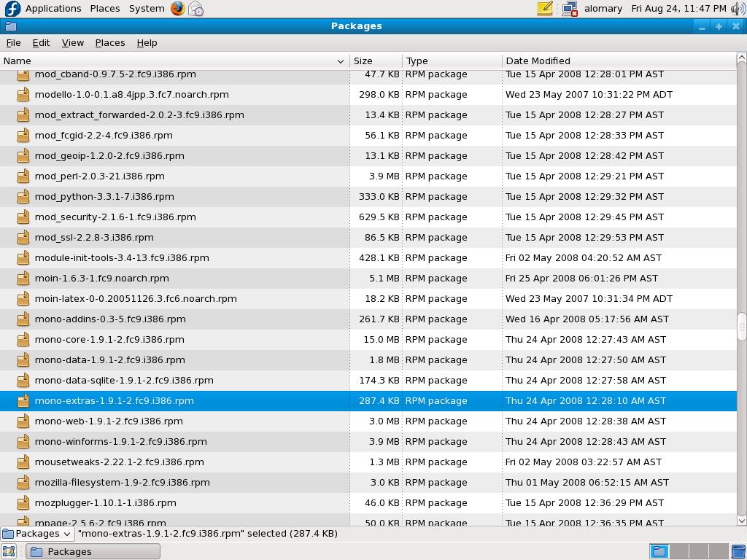Open the Places menu in file browser

click(110, 43)
